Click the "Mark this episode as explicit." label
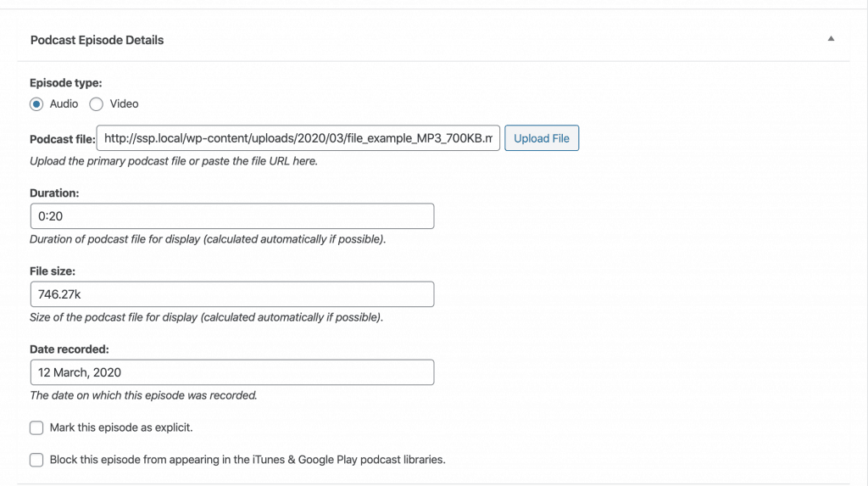This screenshot has width=868, height=486. pos(121,427)
